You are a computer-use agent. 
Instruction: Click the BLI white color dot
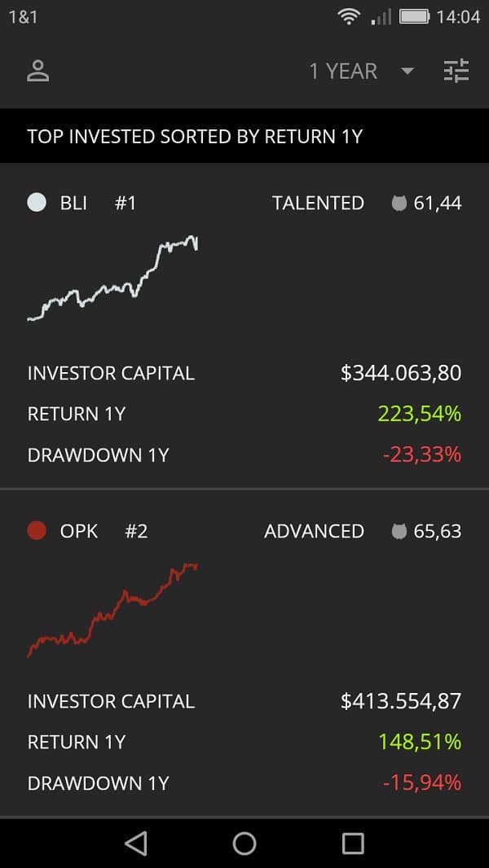coord(37,203)
